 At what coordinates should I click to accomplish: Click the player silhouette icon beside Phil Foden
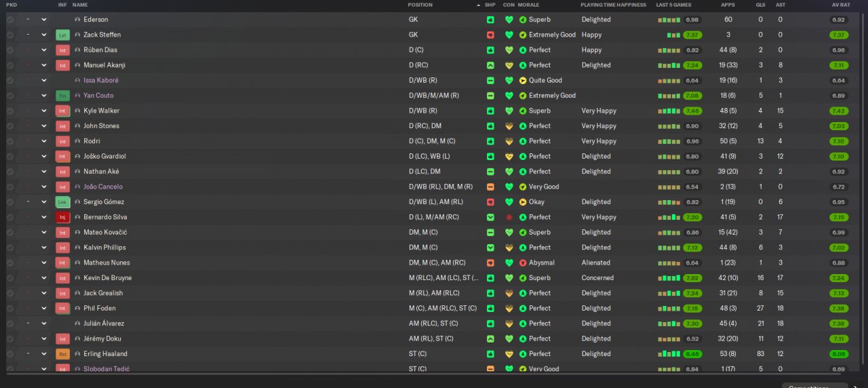tap(77, 308)
